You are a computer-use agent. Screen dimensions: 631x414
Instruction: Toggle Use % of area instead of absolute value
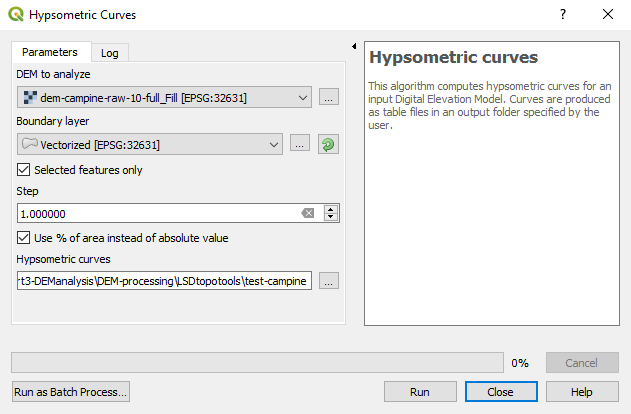point(24,238)
